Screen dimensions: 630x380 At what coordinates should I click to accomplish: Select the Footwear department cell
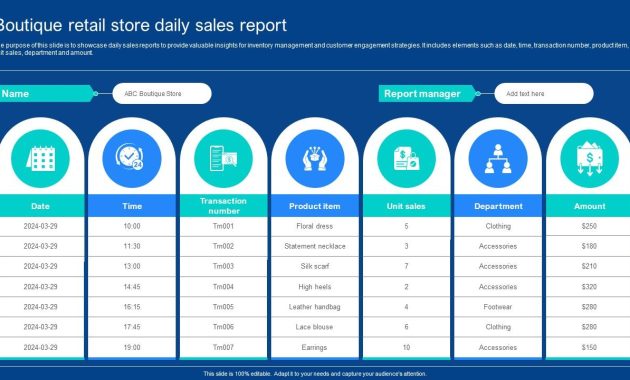pos(498,307)
